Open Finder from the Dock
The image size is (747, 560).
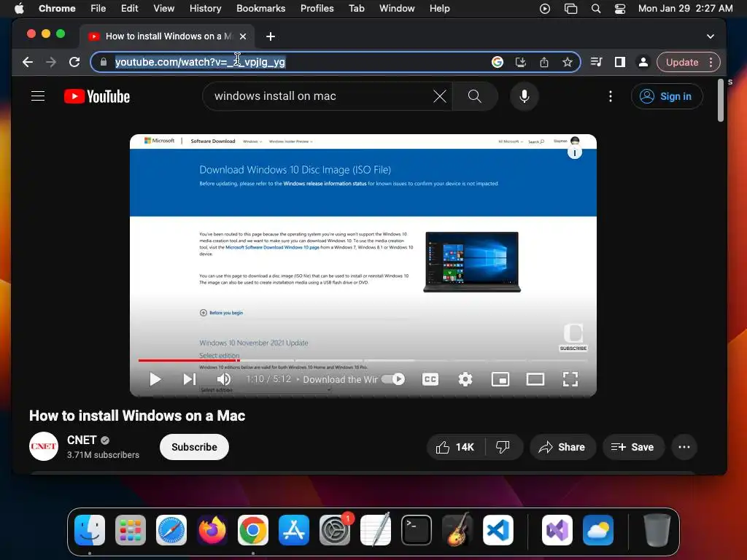tap(90, 530)
